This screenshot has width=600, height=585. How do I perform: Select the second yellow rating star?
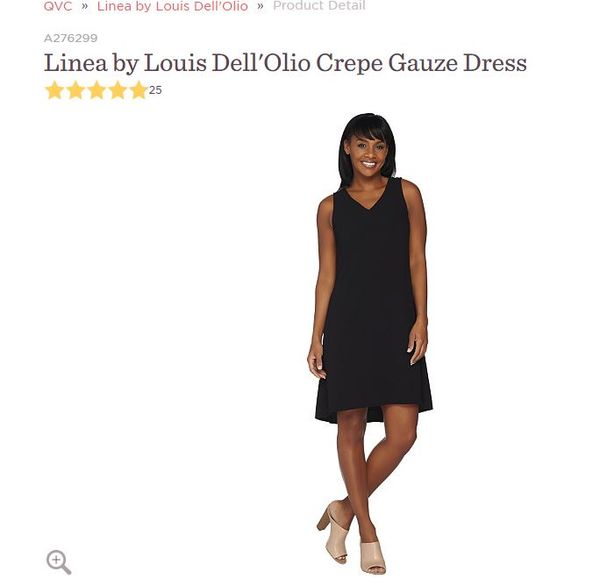(75, 90)
